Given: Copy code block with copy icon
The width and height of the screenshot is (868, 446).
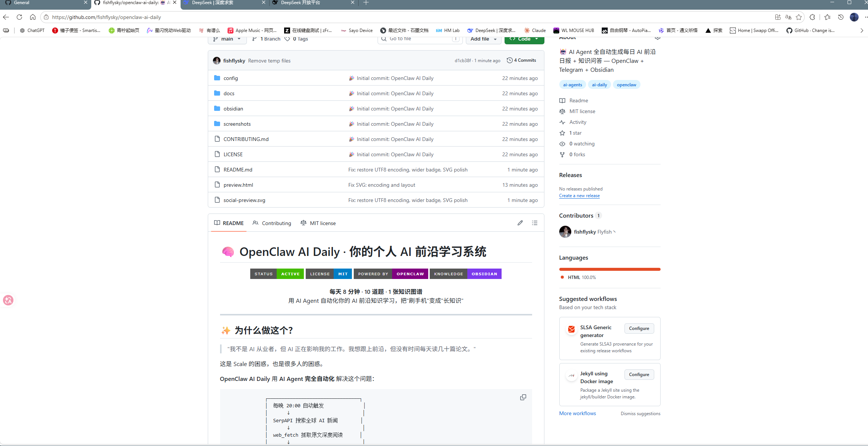Looking at the screenshot, I should point(523,397).
